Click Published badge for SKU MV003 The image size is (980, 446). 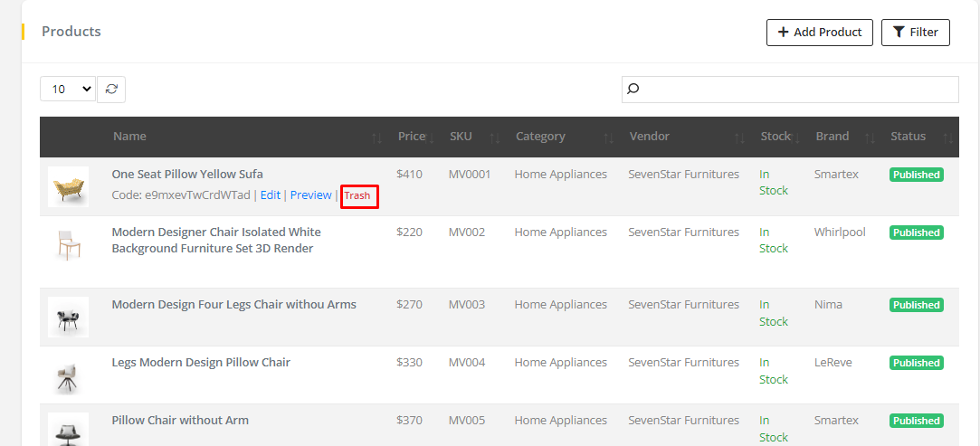point(916,305)
